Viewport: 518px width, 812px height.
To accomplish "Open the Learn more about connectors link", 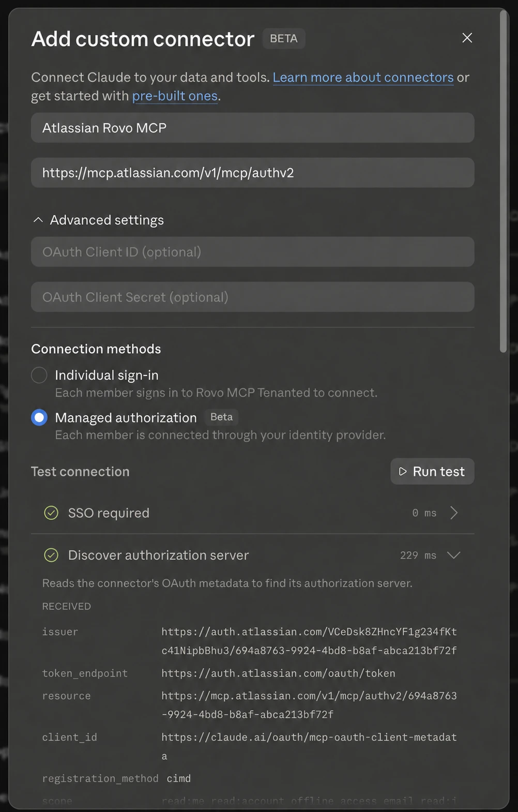I will tap(363, 78).
